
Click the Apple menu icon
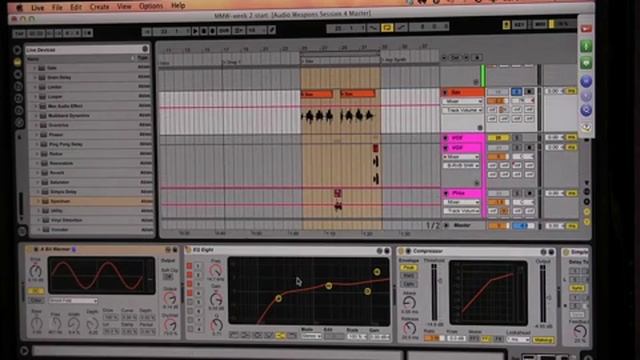coord(19,8)
